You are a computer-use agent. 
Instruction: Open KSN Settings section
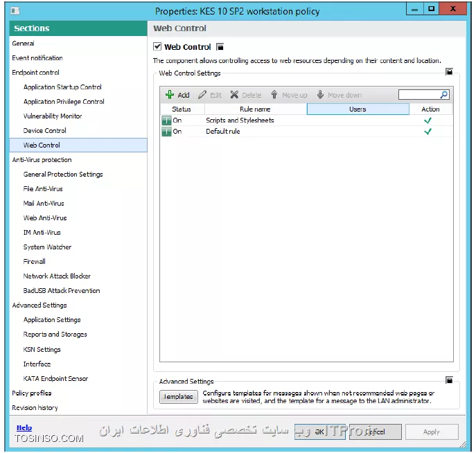42,350
